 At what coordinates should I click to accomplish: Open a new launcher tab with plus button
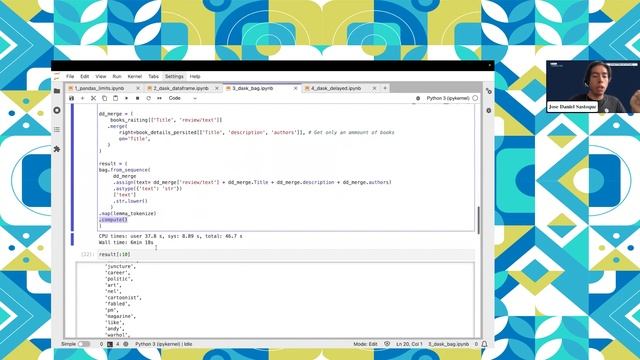pos(385,88)
